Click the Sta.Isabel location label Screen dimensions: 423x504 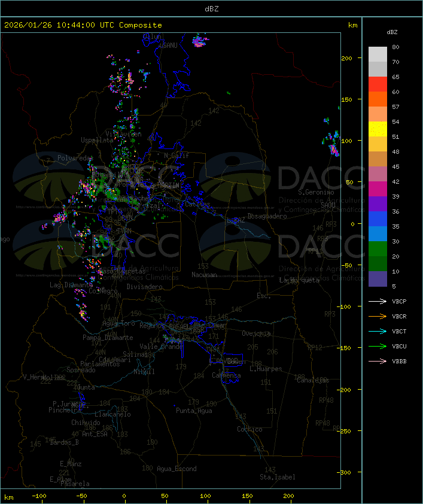coord(277,477)
